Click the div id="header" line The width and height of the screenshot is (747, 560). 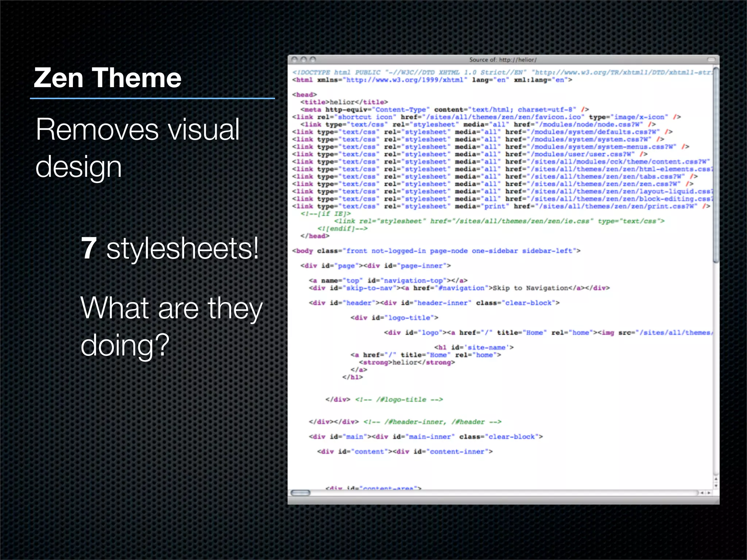(x=434, y=303)
